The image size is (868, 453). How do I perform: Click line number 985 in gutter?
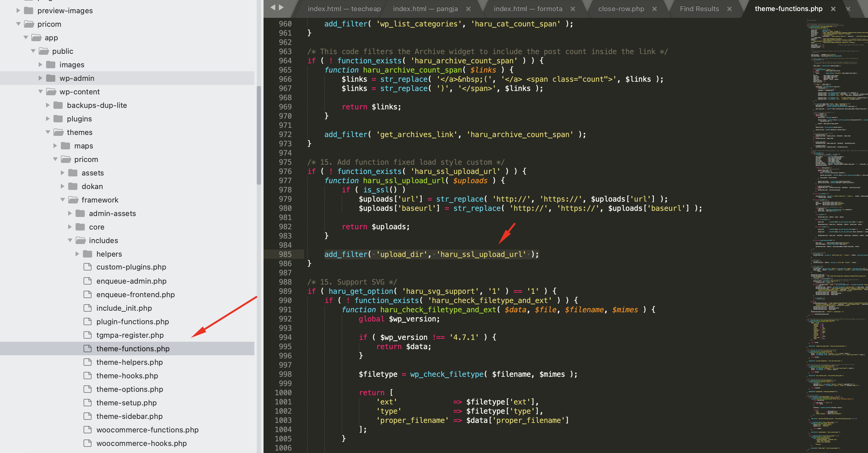(x=285, y=254)
